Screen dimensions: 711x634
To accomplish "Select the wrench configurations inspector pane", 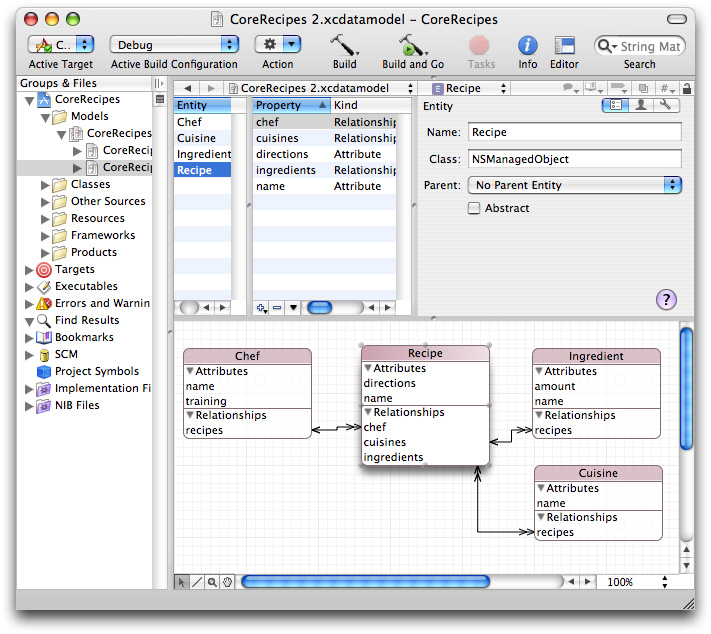I will coord(666,105).
